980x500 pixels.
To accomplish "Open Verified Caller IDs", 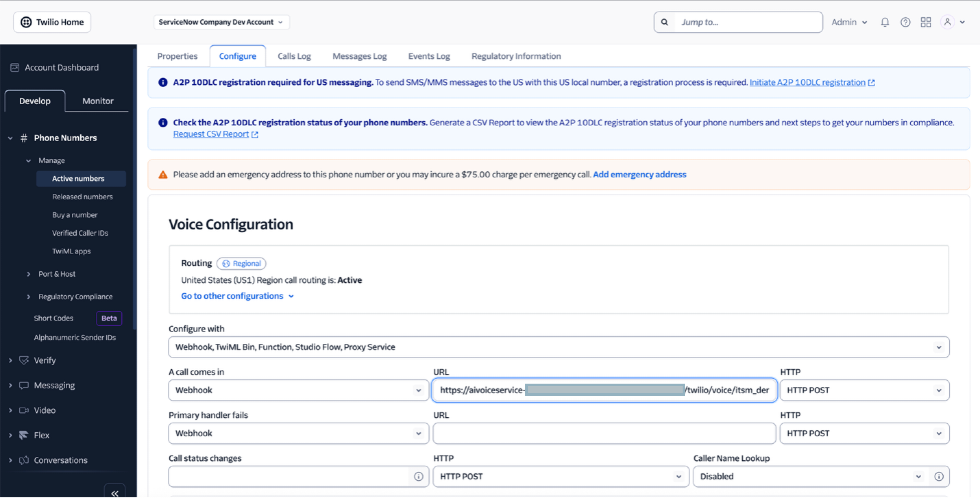I will 80,233.
